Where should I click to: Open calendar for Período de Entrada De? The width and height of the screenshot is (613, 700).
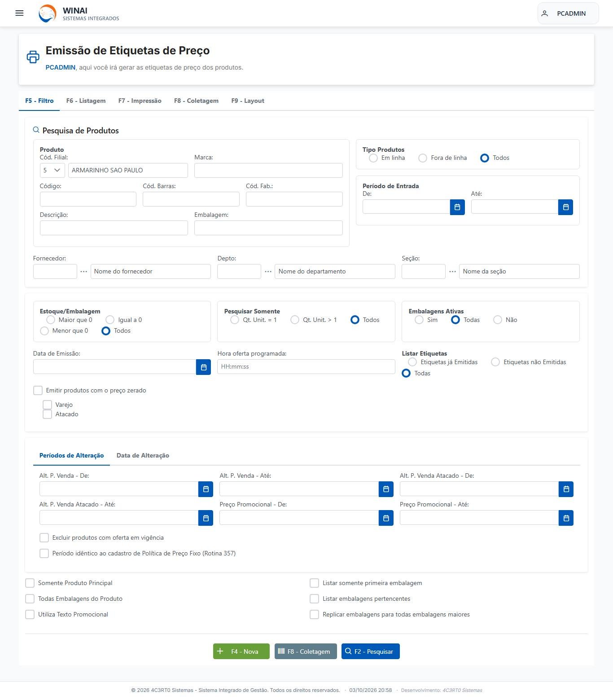[457, 207]
